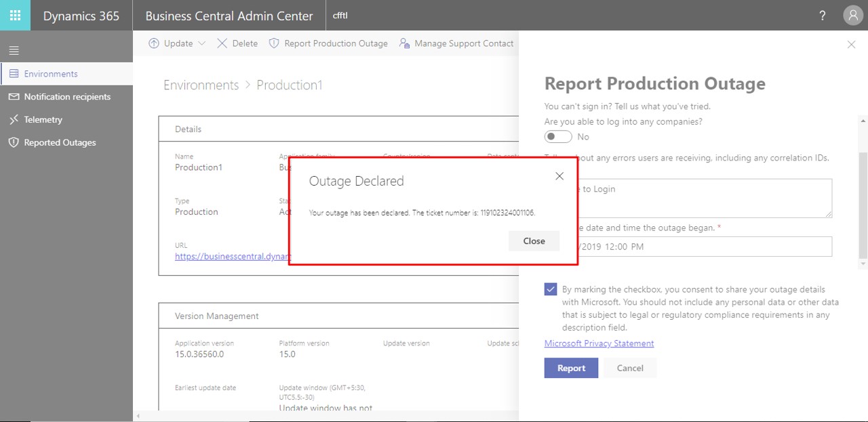Close the Outage Declared dialog with X
Screen dimensions: 868x422
(x=559, y=176)
